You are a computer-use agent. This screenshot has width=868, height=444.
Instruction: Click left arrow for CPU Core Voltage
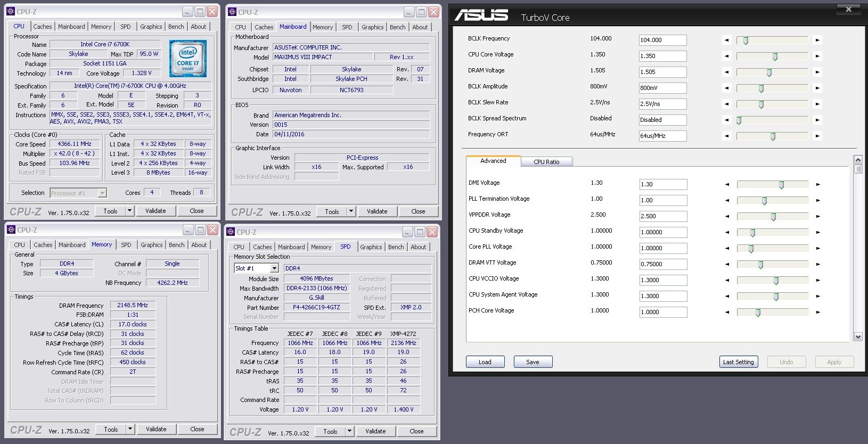726,56
